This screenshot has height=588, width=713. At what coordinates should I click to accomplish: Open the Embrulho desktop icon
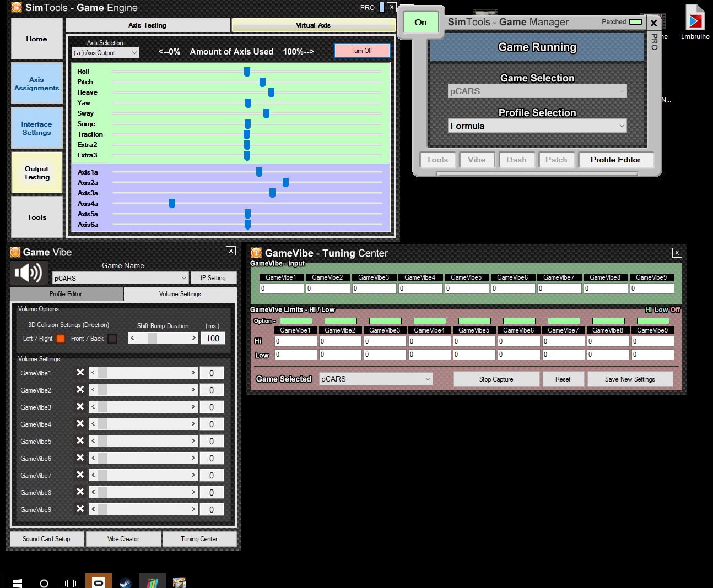tap(695, 22)
